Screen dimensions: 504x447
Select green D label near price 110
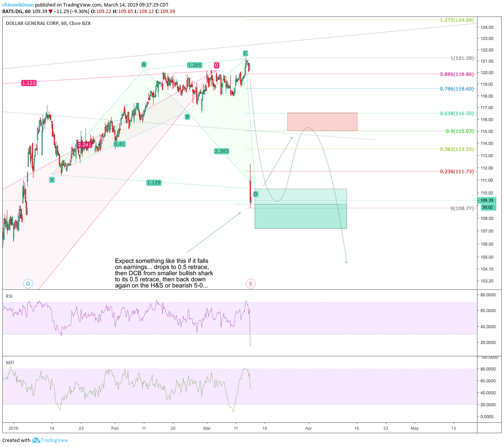(x=256, y=194)
